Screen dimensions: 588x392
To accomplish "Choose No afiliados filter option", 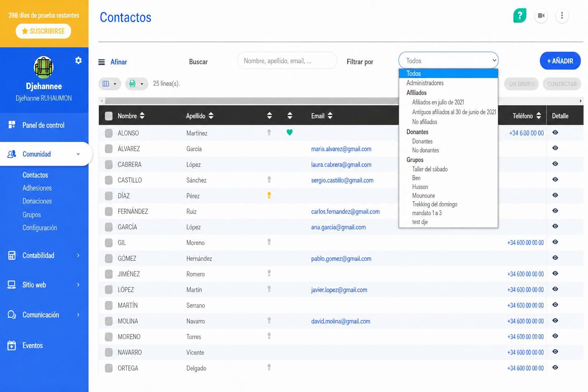I will [x=448, y=122].
